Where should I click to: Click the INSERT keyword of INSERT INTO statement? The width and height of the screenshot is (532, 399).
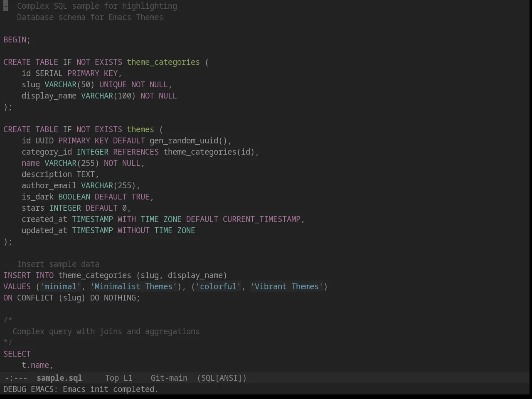point(17,276)
